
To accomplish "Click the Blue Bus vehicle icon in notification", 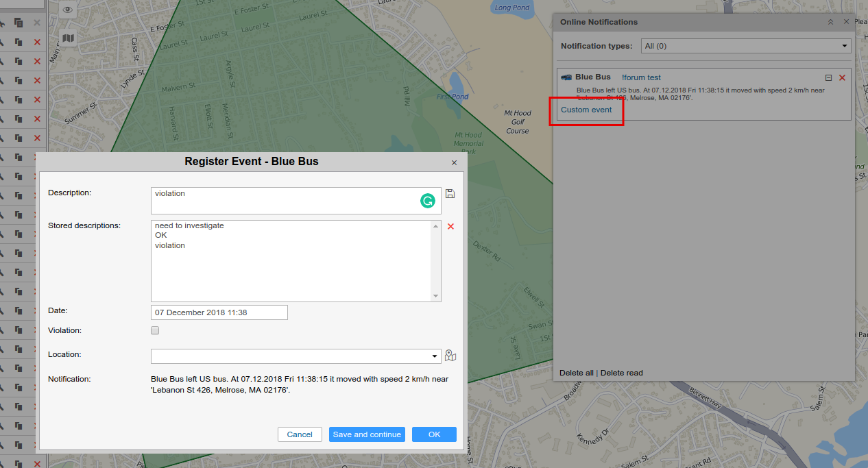I will pos(566,77).
